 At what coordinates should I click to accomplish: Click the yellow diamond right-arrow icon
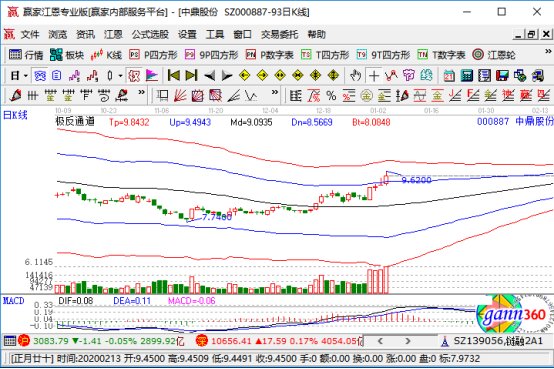[262, 76]
